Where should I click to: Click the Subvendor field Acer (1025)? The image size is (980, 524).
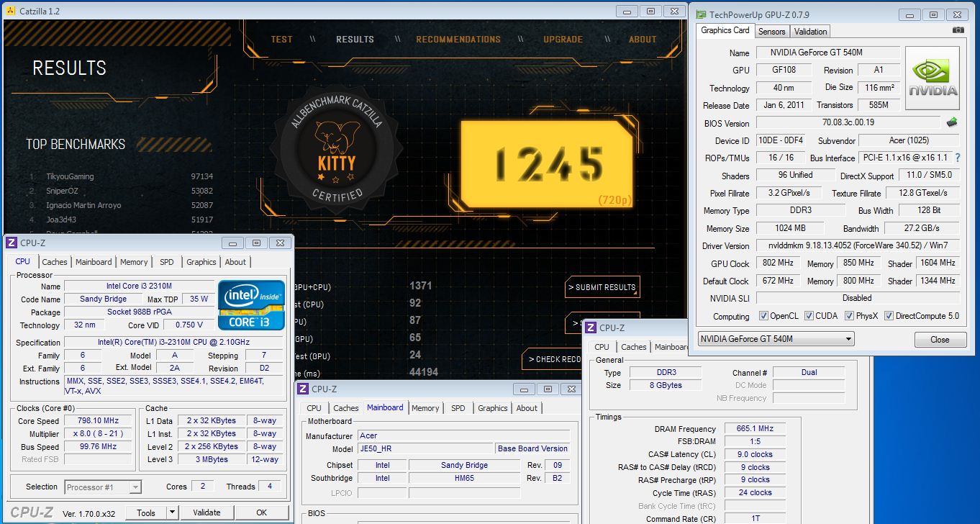click(909, 140)
